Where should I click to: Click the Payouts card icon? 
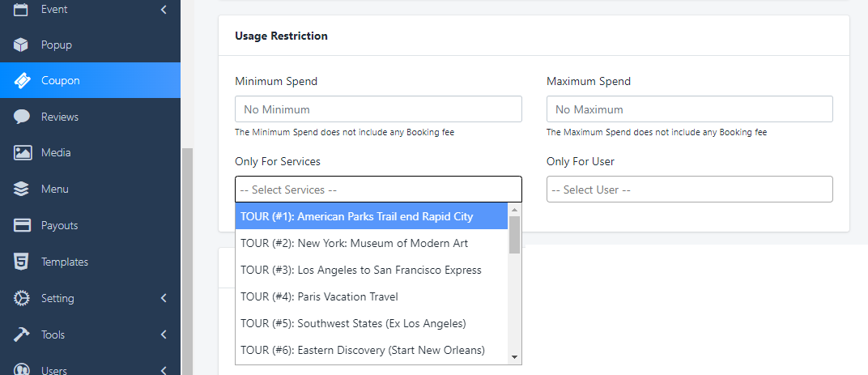point(22,225)
